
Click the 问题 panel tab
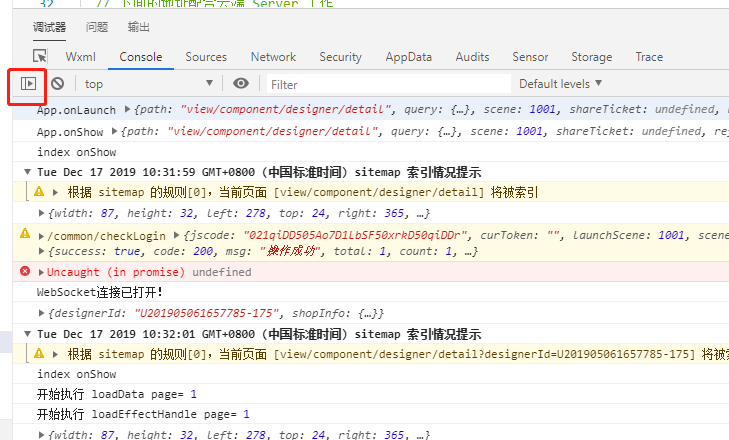(97, 27)
